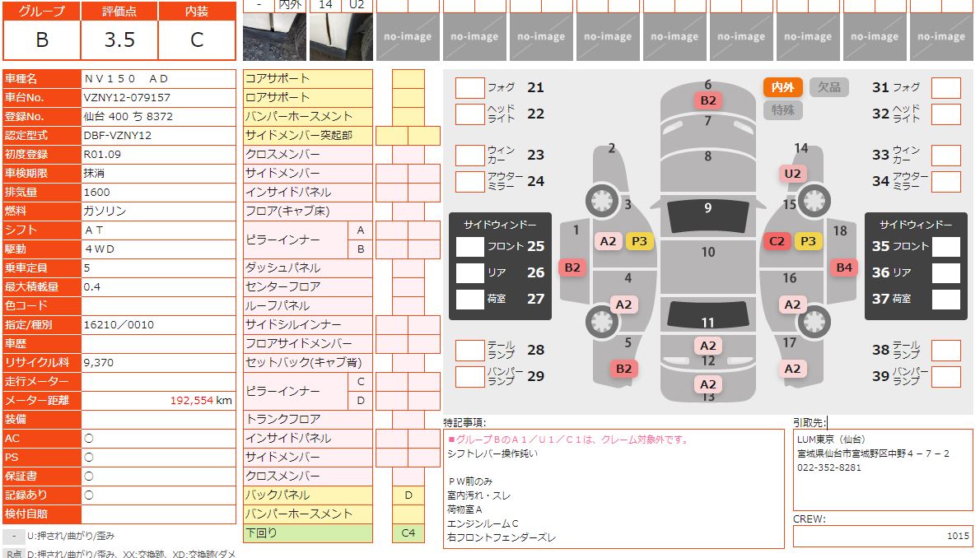The image size is (980, 558).
Task: Check the 荷室 37 side window box
Action: point(946,299)
